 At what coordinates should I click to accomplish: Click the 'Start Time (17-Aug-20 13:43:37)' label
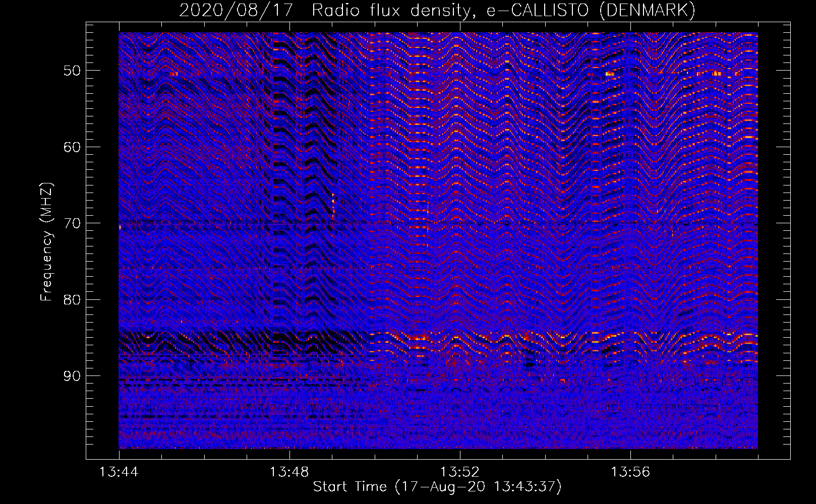click(x=437, y=487)
